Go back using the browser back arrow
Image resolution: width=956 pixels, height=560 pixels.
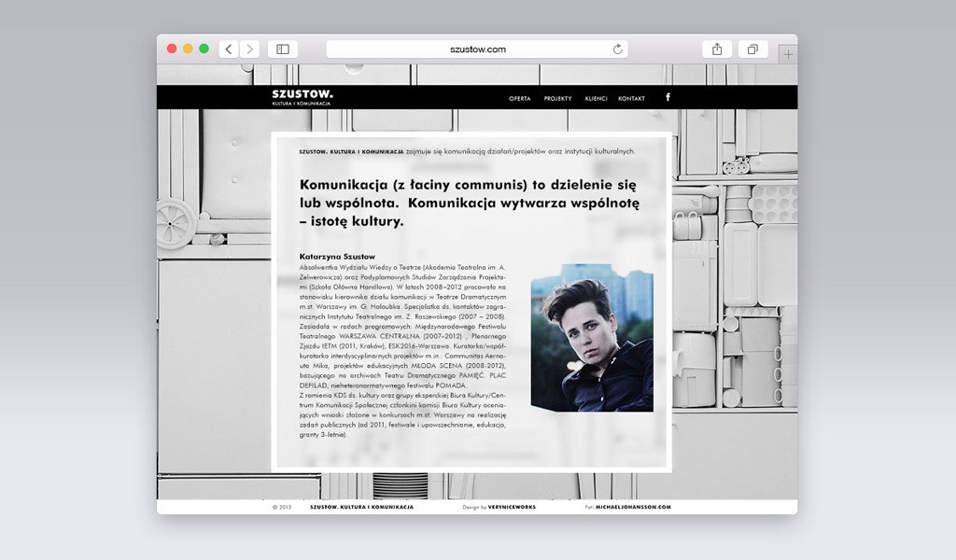pos(230,49)
